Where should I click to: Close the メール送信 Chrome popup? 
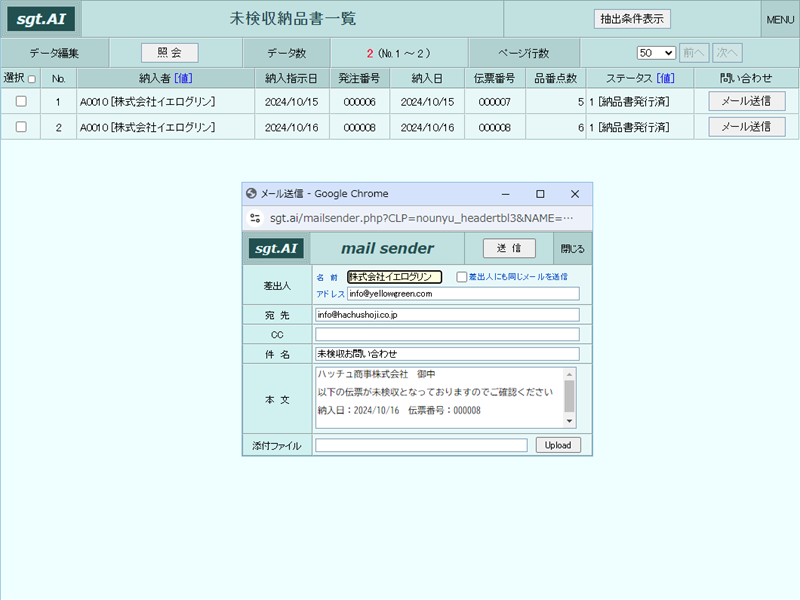pos(575,194)
